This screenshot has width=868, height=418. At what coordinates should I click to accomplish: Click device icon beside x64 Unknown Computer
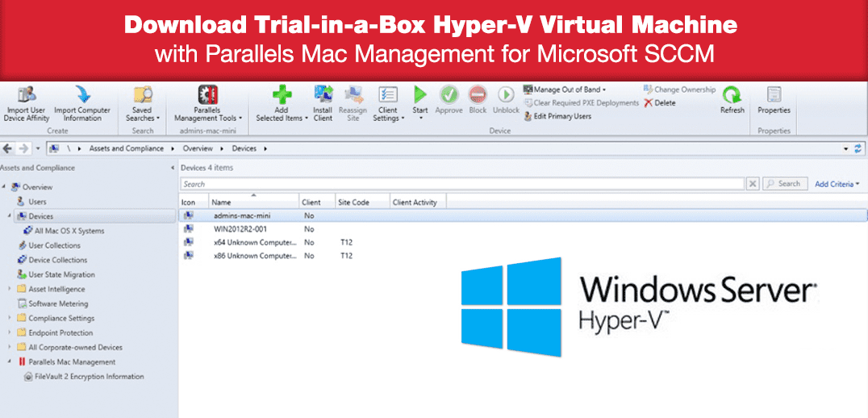click(189, 242)
